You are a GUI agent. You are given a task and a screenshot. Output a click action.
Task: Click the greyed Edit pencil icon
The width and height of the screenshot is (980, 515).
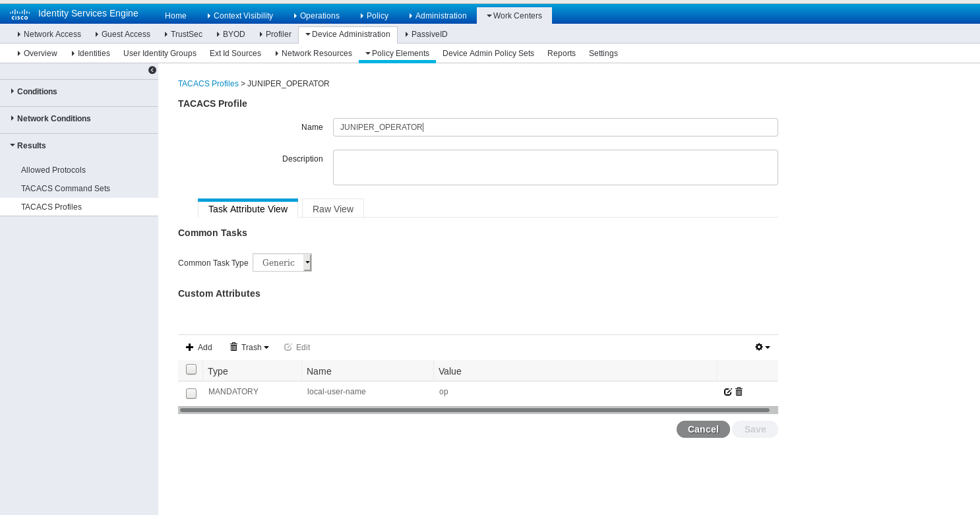288,347
